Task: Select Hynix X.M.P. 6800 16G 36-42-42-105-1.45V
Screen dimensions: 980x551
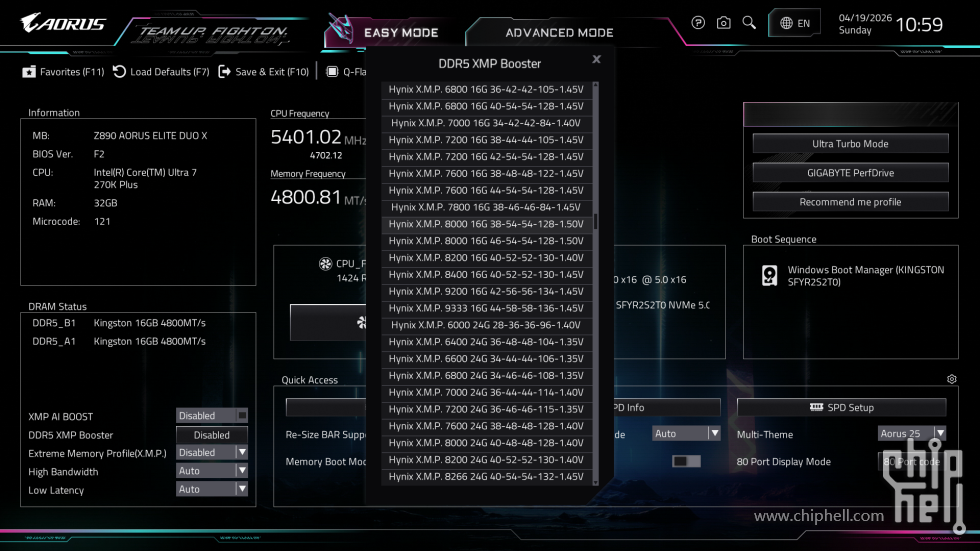Action: tap(486, 89)
